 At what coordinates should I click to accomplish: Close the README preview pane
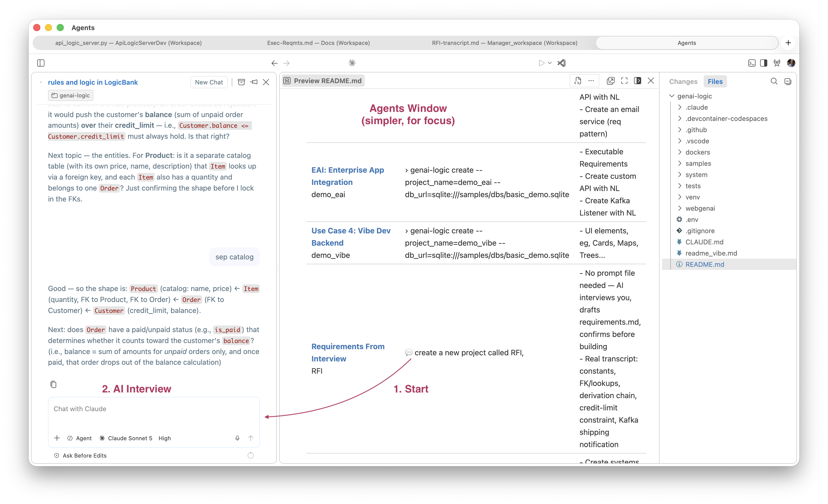point(651,81)
